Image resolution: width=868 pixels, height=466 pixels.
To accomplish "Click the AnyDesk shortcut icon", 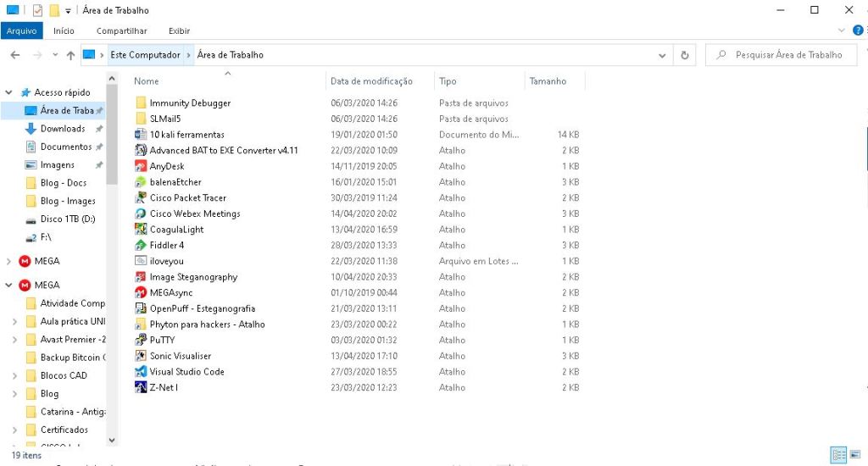I will (142, 166).
